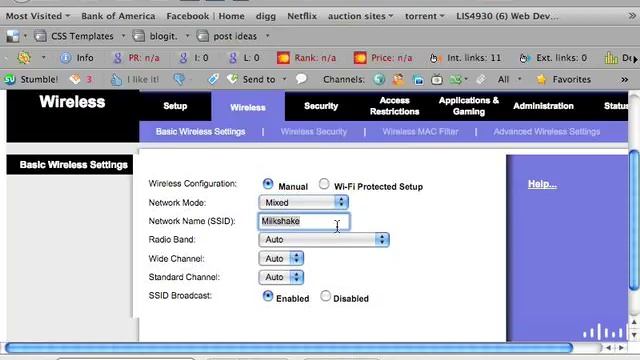Expand the torrent bookmark folder
This screenshot has height=360, width=640.
[x=424, y=16]
